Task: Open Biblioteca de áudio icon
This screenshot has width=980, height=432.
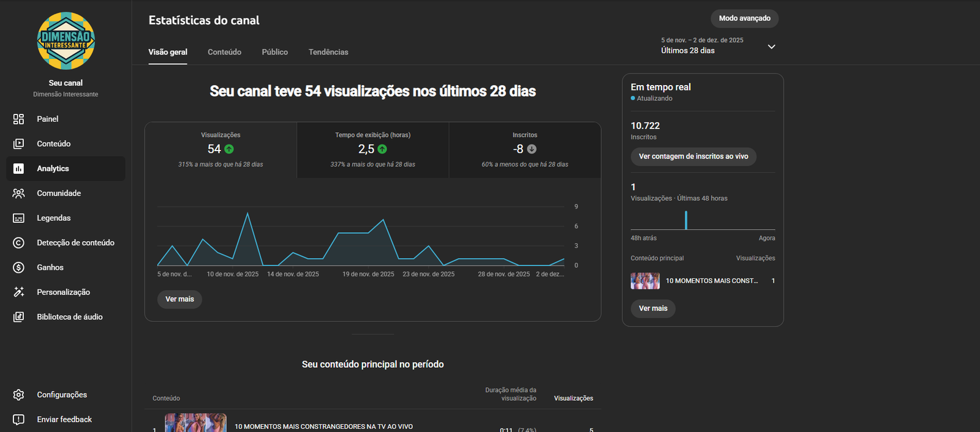Action: [18, 317]
